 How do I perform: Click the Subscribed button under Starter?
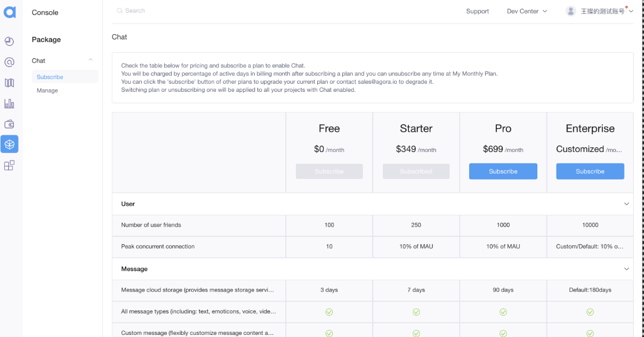pyautogui.click(x=416, y=171)
